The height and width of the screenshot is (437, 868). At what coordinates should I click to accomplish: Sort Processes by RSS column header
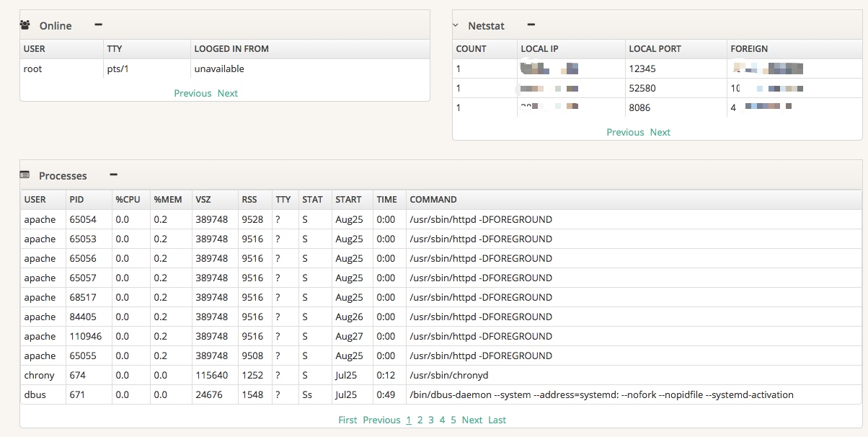tap(254, 200)
